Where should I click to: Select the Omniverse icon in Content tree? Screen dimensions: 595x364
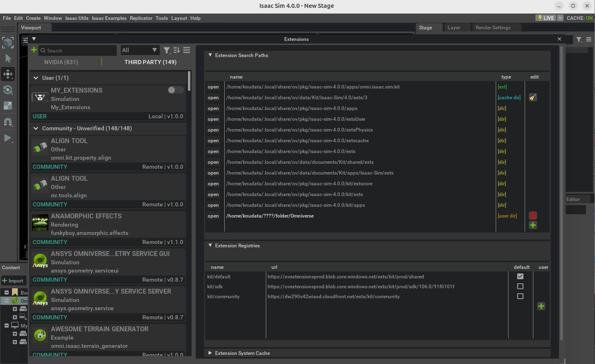15,301
